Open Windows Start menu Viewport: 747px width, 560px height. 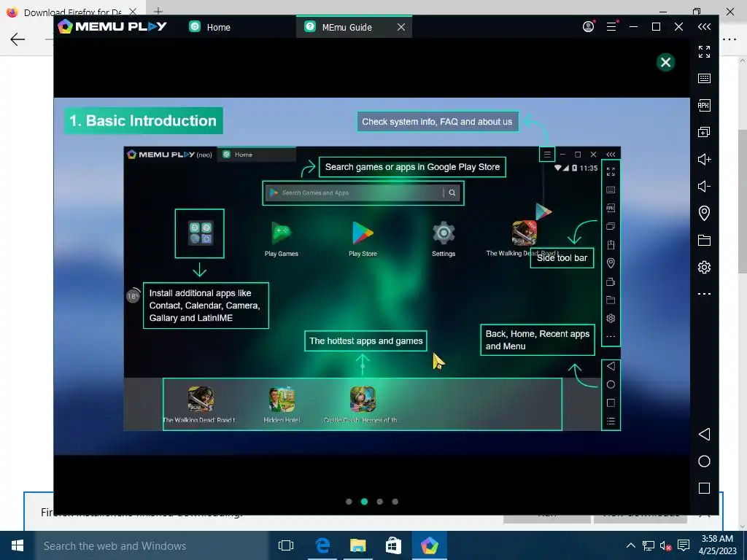point(18,545)
